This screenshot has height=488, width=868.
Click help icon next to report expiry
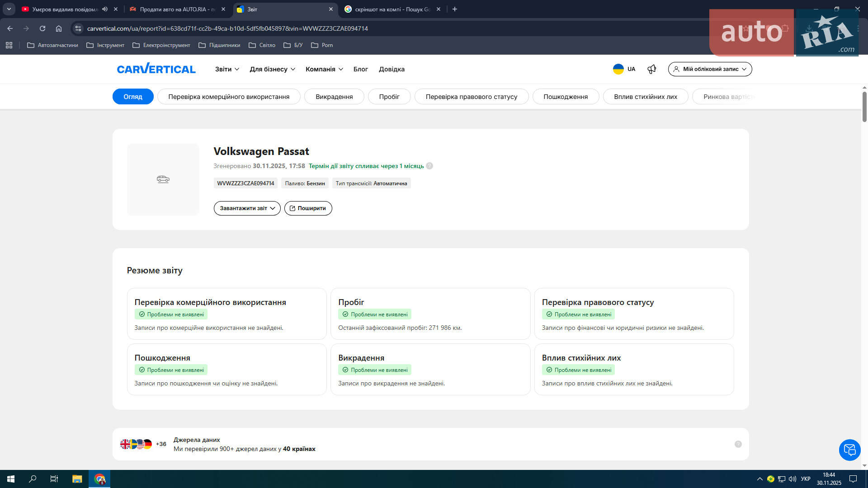429,166
